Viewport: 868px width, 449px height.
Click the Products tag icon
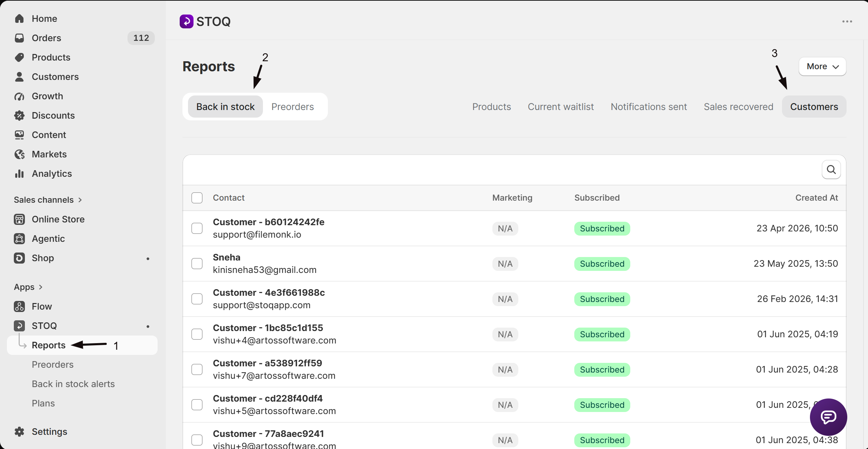pyautogui.click(x=19, y=57)
